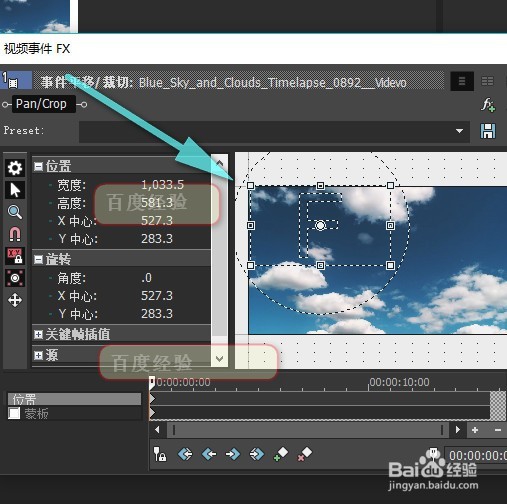Click the crop box bottom-left corner handle
The image size is (507, 504).
tap(251, 265)
